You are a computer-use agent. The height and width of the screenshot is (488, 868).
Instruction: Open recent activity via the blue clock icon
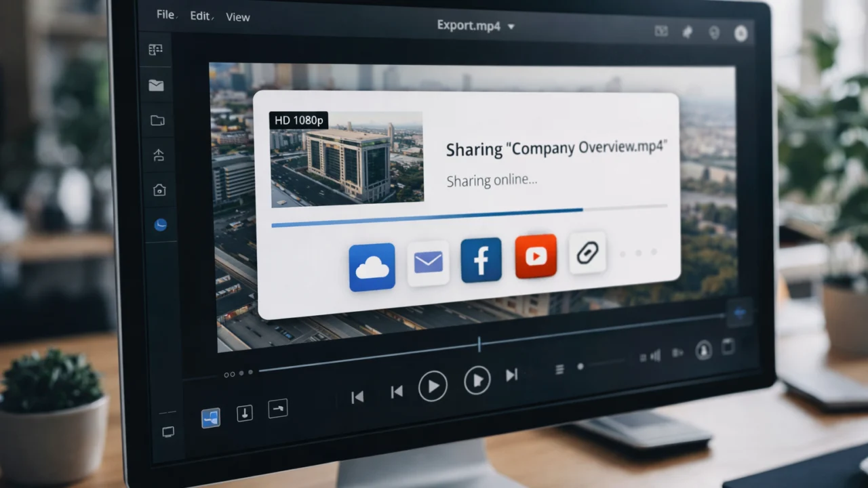[160, 224]
